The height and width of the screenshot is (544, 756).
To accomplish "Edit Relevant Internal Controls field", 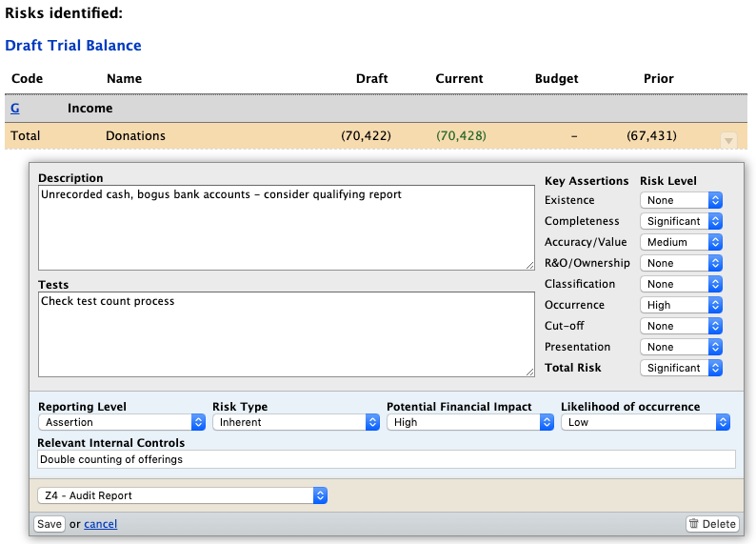I will 387,459.
